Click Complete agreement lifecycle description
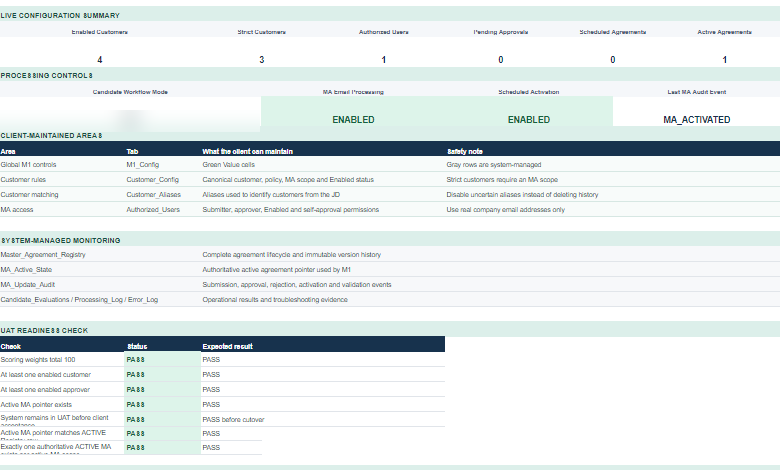The height and width of the screenshot is (470, 780). click(x=292, y=255)
